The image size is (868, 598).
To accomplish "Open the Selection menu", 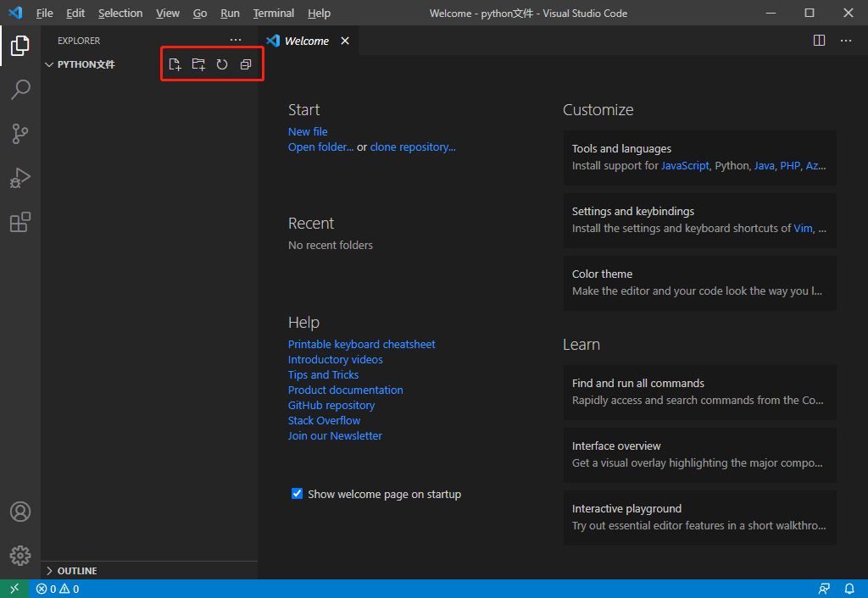I will [x=120, y=13].
